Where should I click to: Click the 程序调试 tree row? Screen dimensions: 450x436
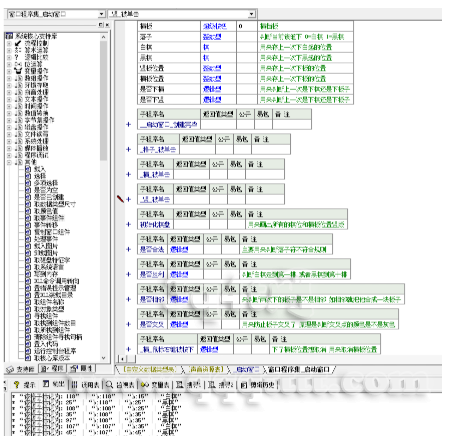[x=32, y=155]
